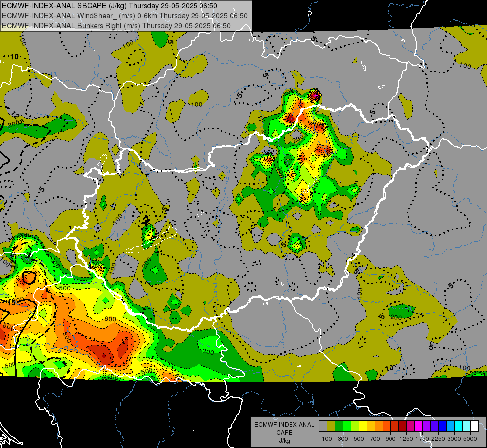Click the legend value 100
This screenshot has width=487, height=448.
(327, 439)
